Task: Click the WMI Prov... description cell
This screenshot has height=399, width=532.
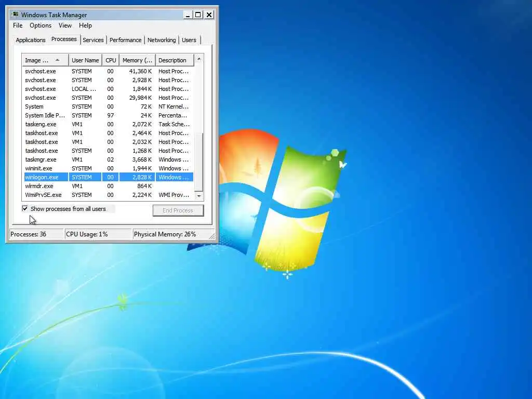Action: coord(174,195)
